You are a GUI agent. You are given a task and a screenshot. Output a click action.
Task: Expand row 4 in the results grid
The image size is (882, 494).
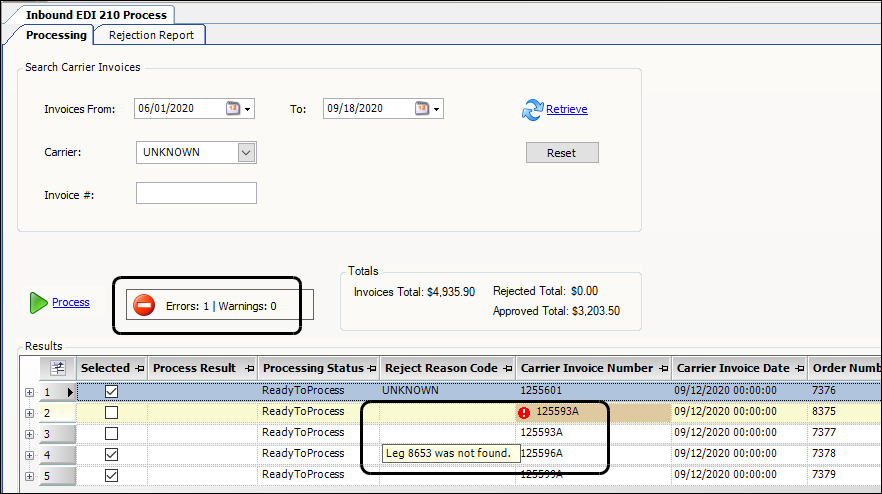tap(29, 455)
